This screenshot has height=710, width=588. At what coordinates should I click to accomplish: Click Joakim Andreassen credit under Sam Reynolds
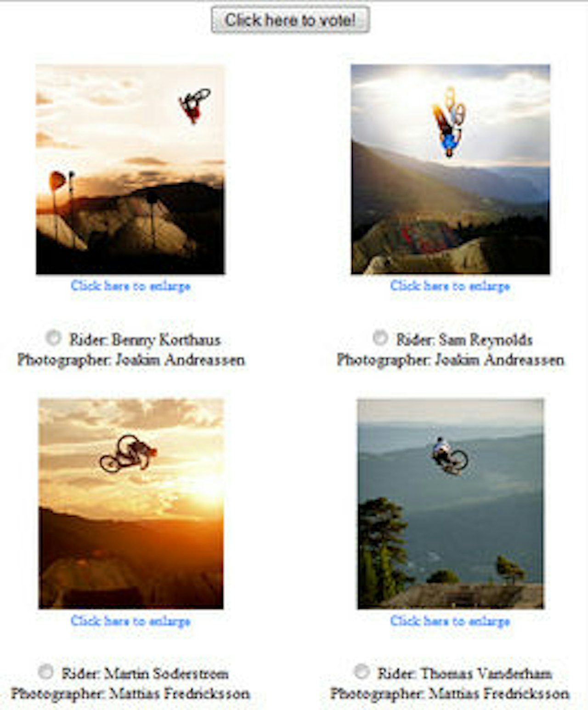450,360
